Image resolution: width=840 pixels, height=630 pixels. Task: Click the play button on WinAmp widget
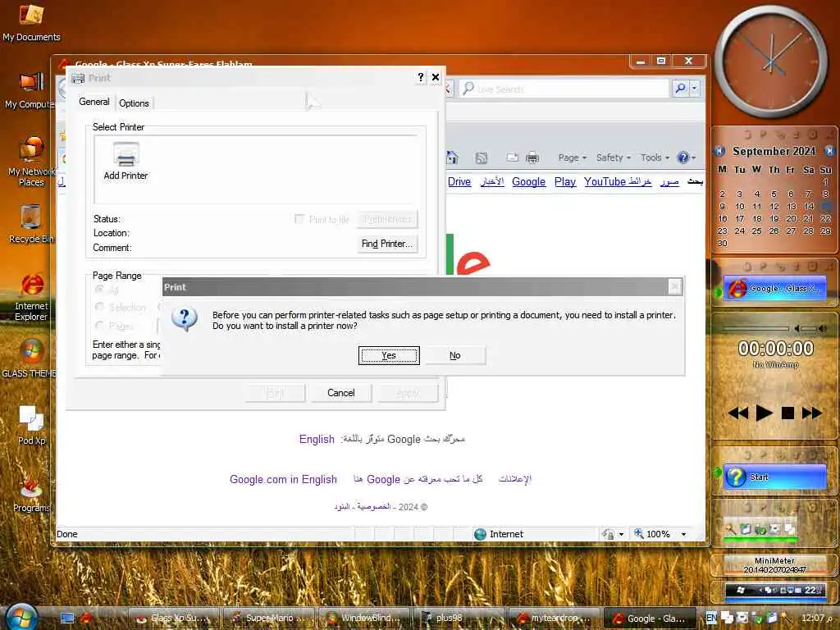coord(764,413)
